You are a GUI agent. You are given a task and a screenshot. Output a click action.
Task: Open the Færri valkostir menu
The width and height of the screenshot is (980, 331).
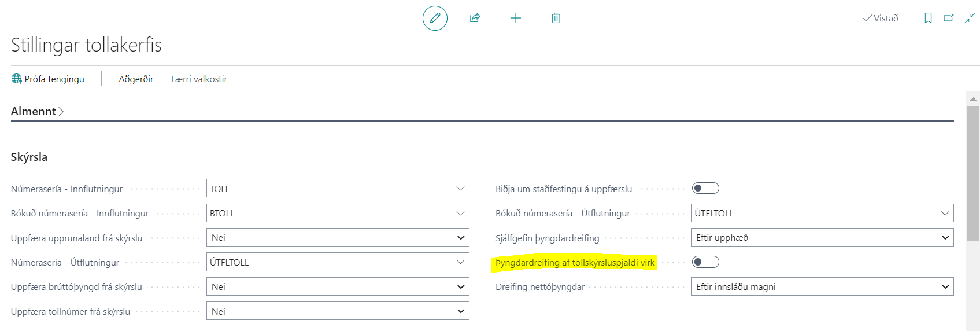(x=199, y=79)
